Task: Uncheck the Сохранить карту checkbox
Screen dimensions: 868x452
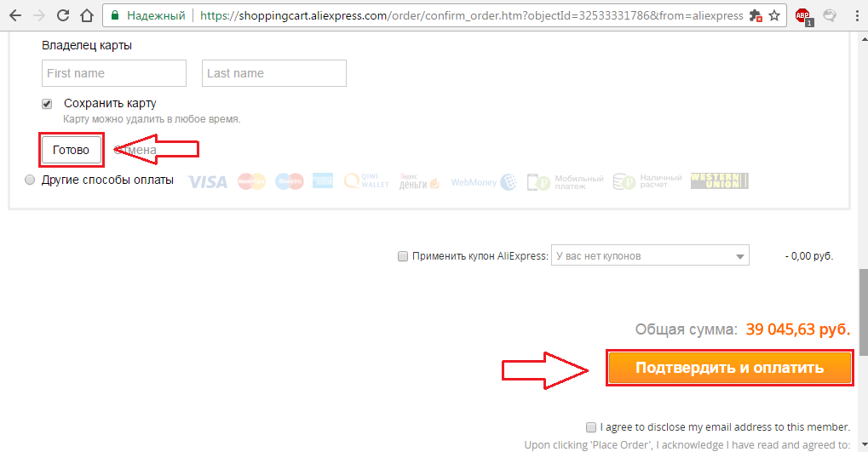Action: (47, 104)
